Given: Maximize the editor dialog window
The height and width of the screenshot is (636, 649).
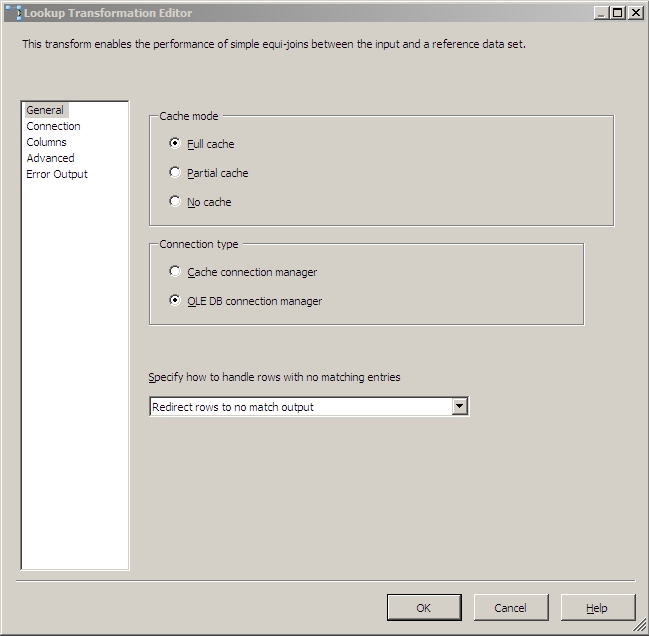Looking at the screenshot, I should coord(617,13).
